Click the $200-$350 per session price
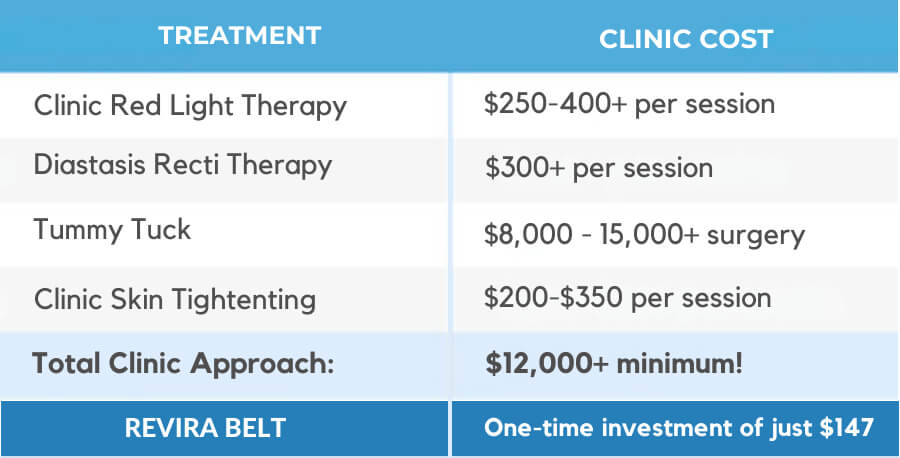Image resolution: width=900 pixels, height=458 pixels. 627,298
